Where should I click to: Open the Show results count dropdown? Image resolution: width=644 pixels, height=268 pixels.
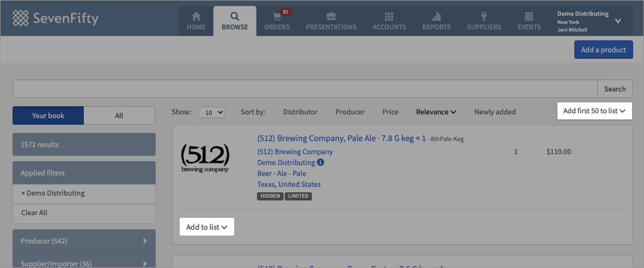[211, 112]
